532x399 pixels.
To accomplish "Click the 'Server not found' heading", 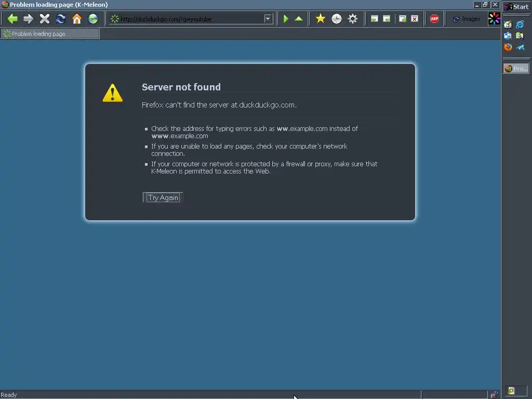I will point(181,87).
